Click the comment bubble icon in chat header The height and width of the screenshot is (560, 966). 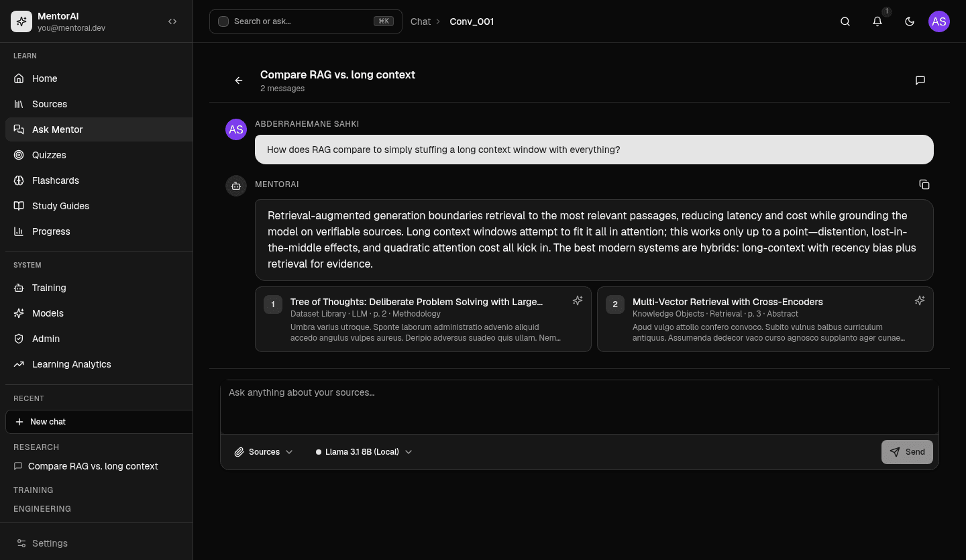coord(920,80)
